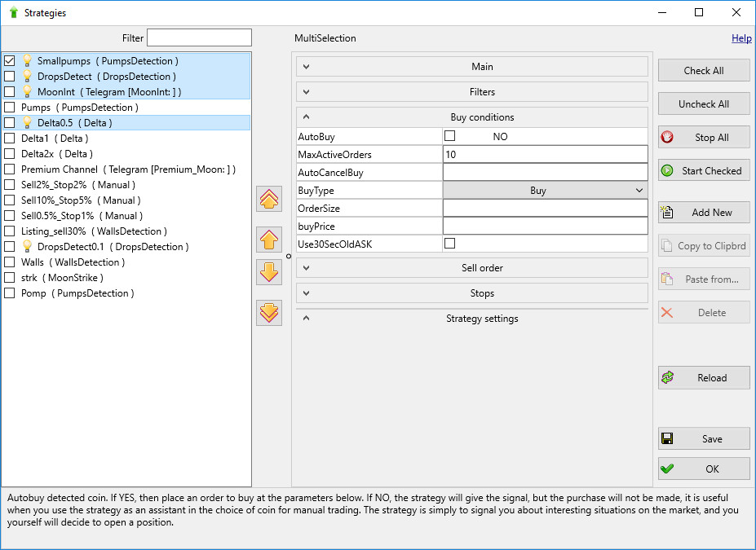
Task: Move strategy to bottom with double down arrow
Action: click(x=269, y=313)
